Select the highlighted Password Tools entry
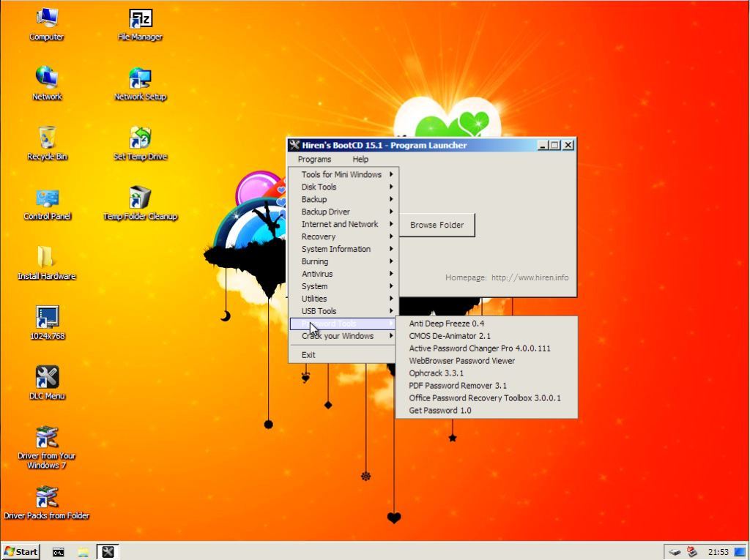 [x=344, y=324]
